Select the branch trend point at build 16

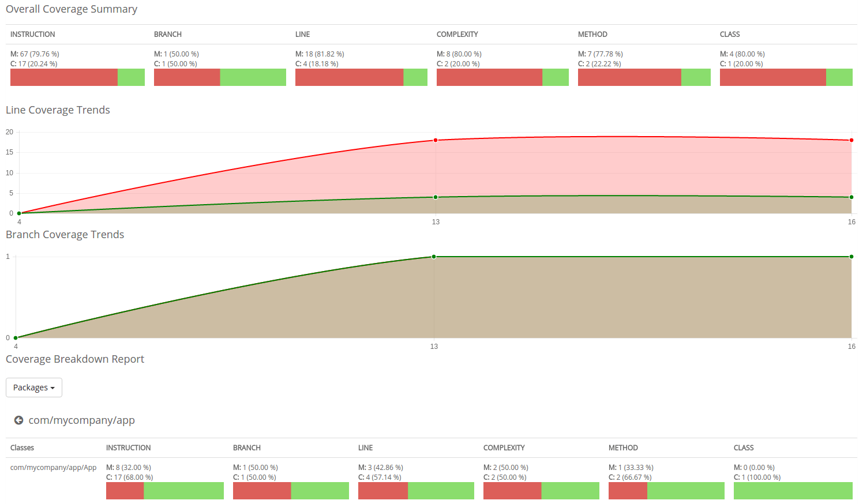[x=852, y=257]
